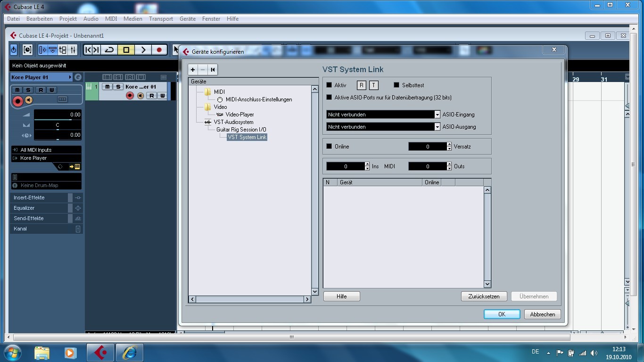Enable the Aktiv checkbox

[329, 85]
